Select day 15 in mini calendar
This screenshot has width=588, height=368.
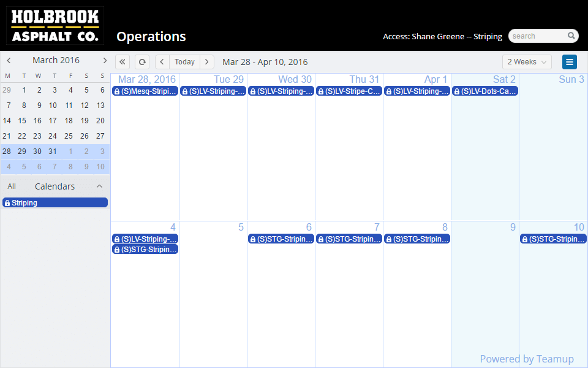[x=22, y=121]
